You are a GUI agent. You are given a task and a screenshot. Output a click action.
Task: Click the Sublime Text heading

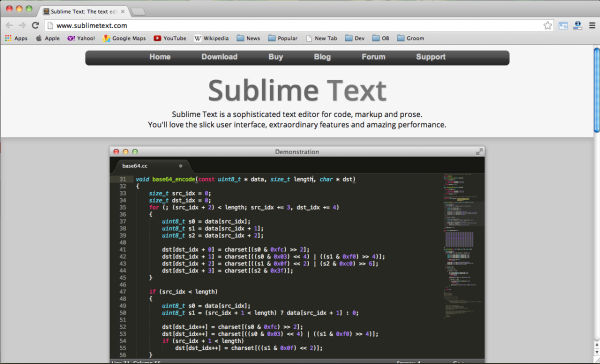coord(297,90)
